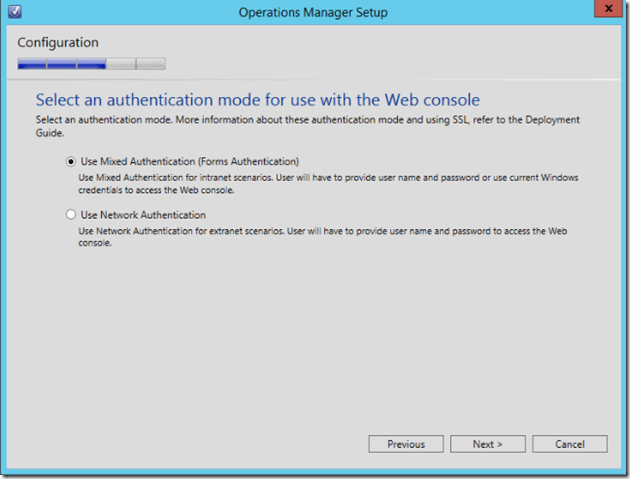Click the 'Select an authentication mode' blue heading
This screenshot has width=630, height=479.
point(258,100)
